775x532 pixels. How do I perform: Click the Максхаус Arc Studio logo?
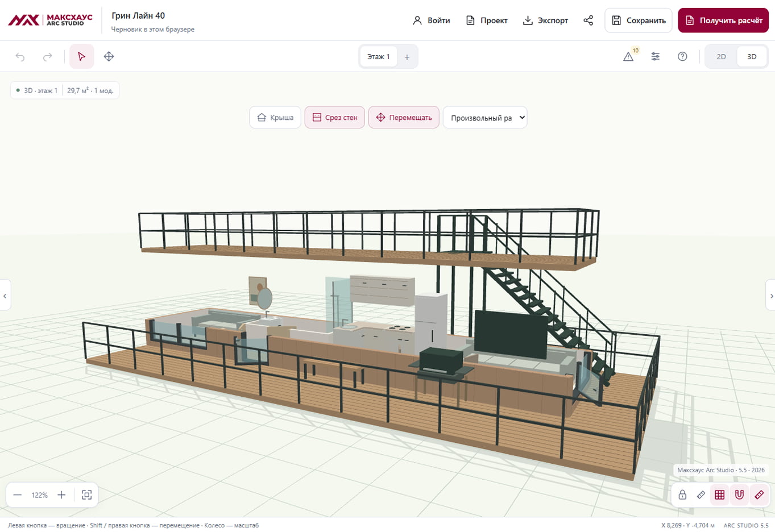(x=50, y=20)
